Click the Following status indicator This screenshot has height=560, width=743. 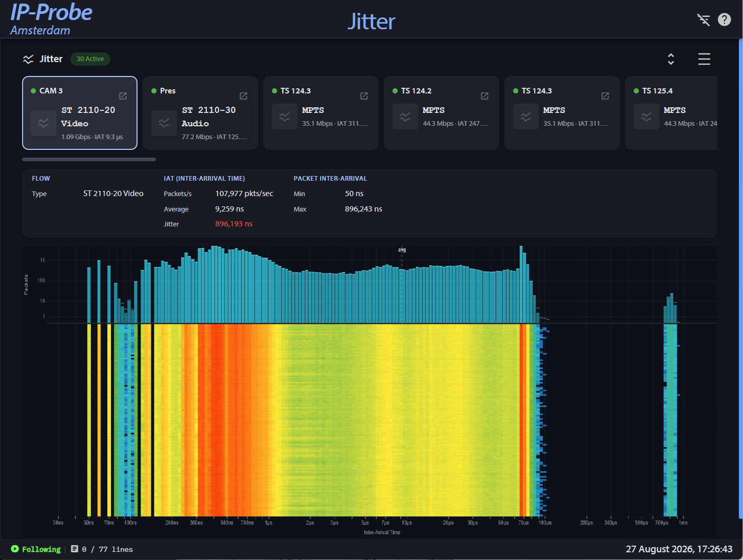(x=36, y=549)
